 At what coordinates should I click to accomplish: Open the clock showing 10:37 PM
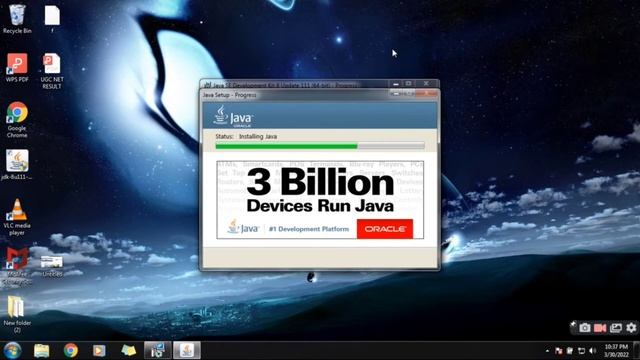pos(616,351)
